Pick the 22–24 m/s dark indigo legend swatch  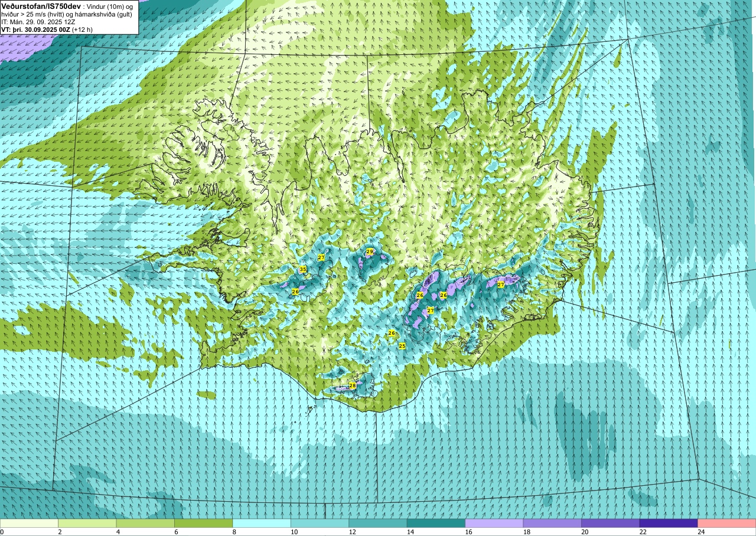coord(669,523)
